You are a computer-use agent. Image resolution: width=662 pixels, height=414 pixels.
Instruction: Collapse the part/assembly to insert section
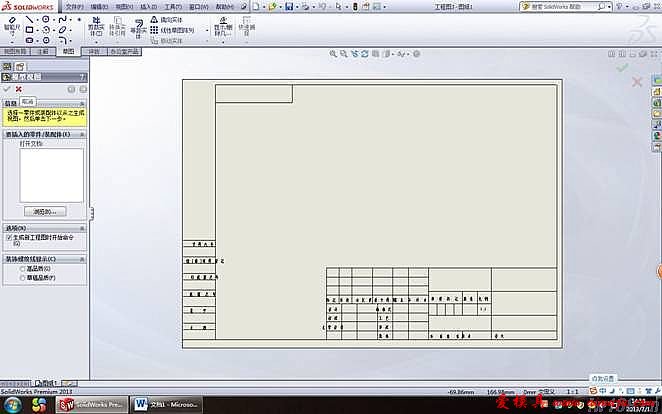click(82, 133)
